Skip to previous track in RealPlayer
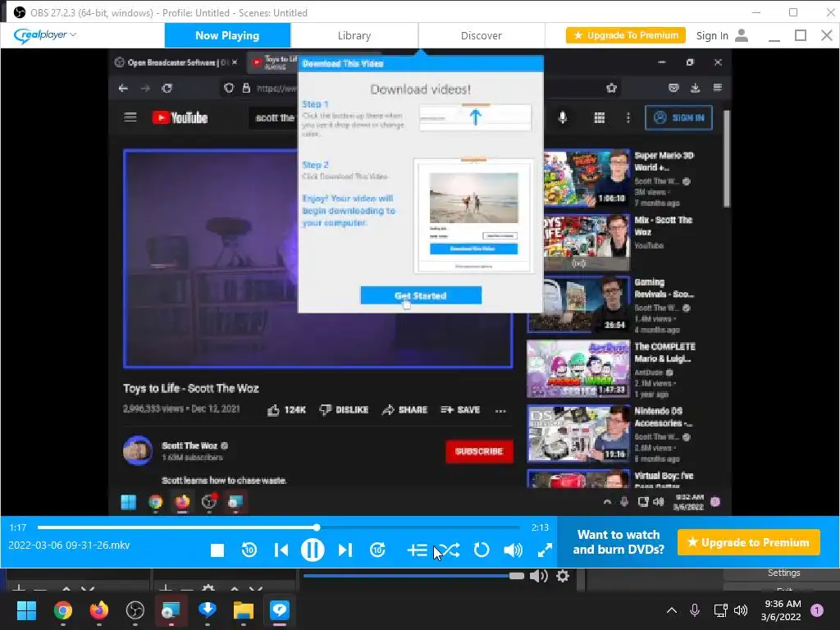The width and height of the screenshot is (840, 630). [x=281, y=550]
